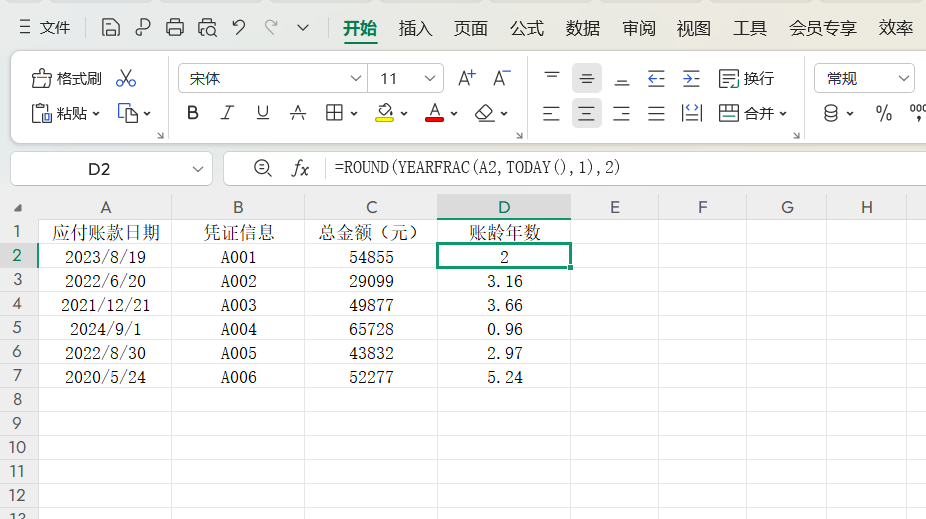
Task: Expand the font size dropdown showing 11
Action: (x=431, y=79)
